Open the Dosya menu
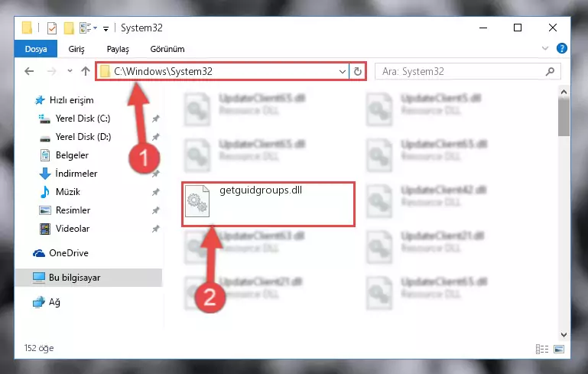Image resolution: width=588 pixels, height=374 pixels. 36,49
